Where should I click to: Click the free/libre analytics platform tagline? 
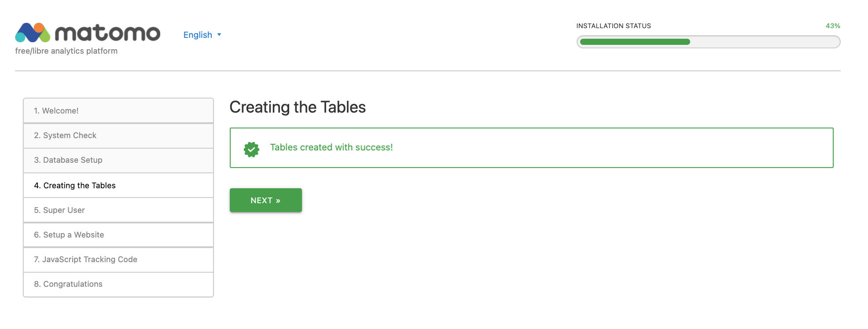click(x=66, y=51)
